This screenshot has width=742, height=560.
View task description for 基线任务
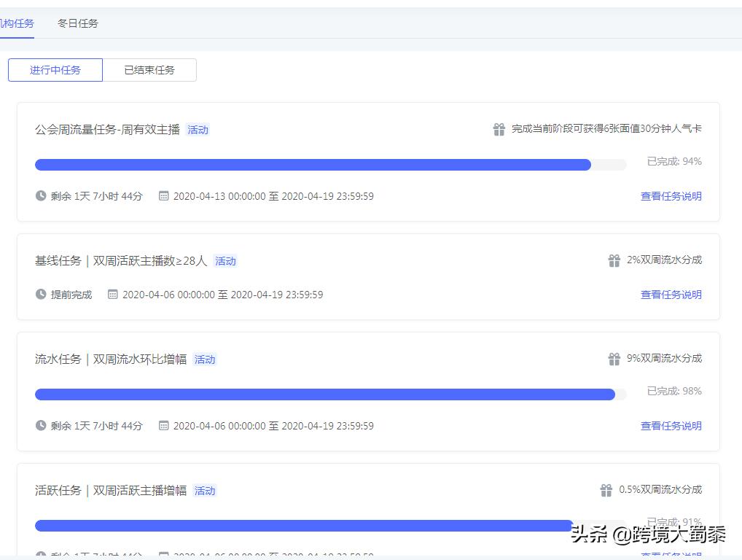(673, 295)
